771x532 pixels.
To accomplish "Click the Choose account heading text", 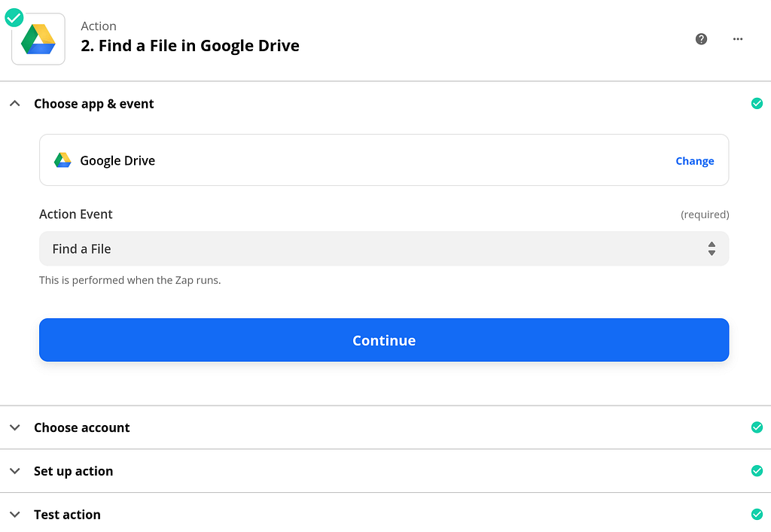I will pos(81,427).
